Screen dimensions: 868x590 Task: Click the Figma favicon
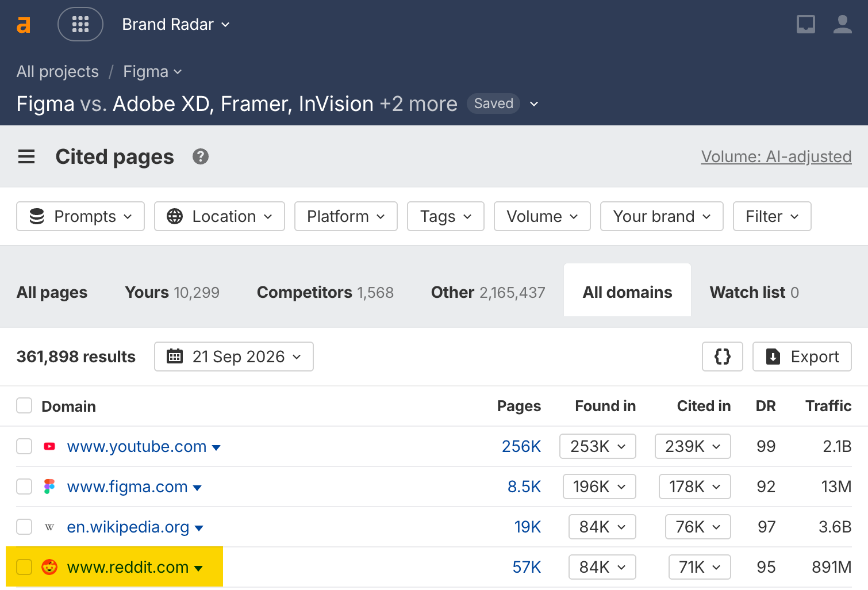[49, 486]
